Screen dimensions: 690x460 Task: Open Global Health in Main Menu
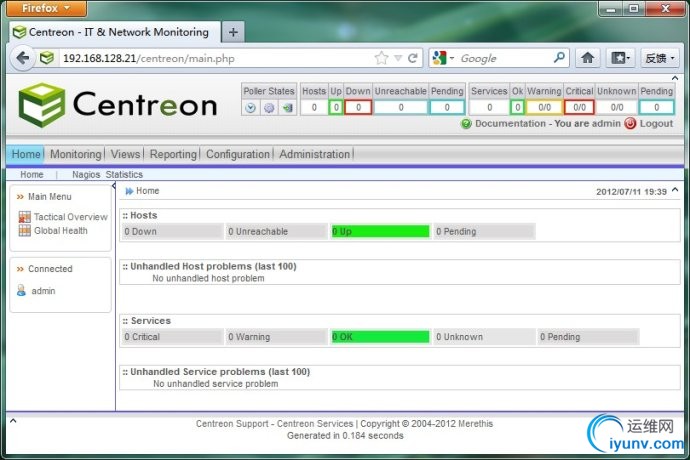click(61, 231)
